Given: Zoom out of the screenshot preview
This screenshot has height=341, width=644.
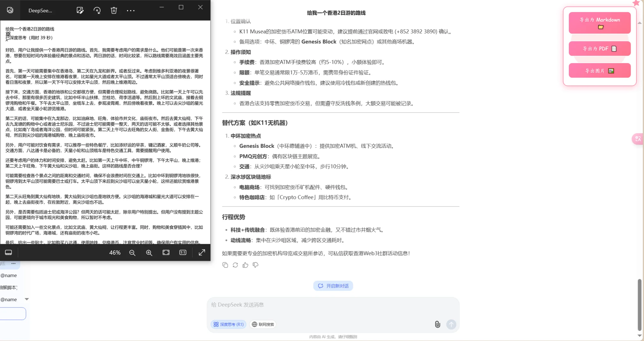Looking at the screenshot, I should pos(132,253).
